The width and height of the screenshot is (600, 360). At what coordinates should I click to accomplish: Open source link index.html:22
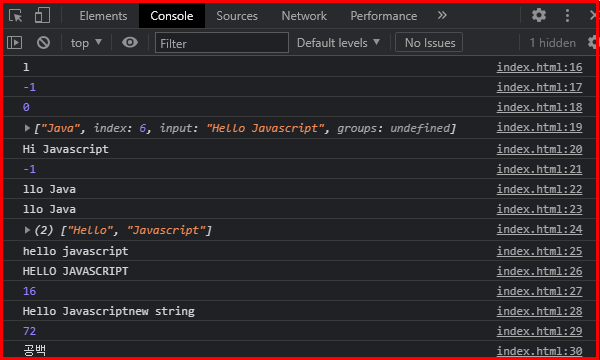[x=539, y=189]
